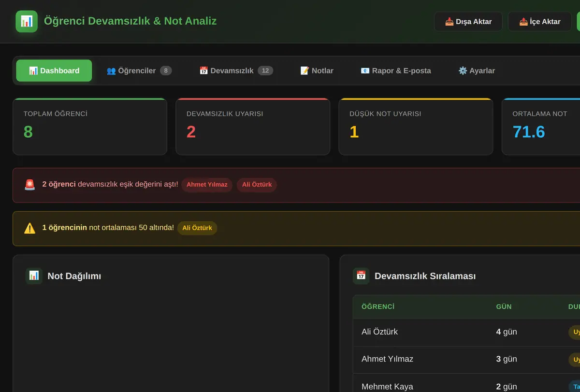This screenshot has width=580, height=392.
Task: Switch to the Notlar tab
Action: click(x=317, y=71)
